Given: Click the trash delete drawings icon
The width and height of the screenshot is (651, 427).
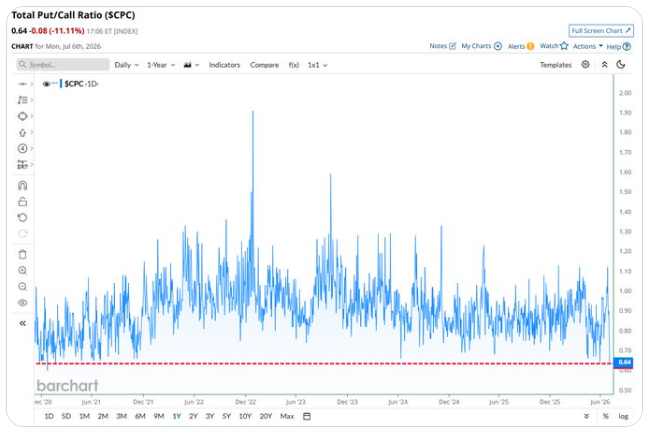Looking at the screenshot, I should 22,254.
